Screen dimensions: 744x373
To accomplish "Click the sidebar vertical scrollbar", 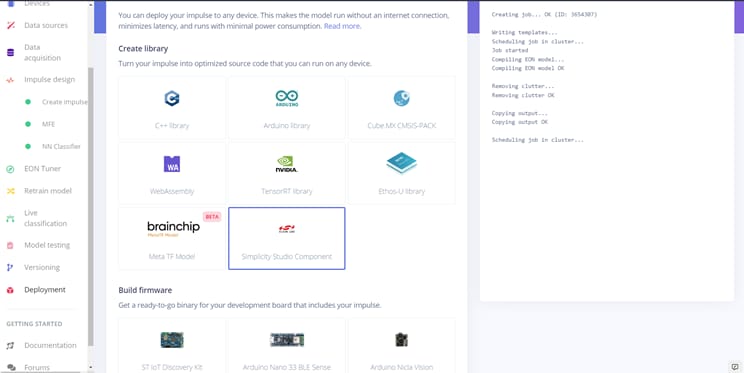I will [91, 207].
